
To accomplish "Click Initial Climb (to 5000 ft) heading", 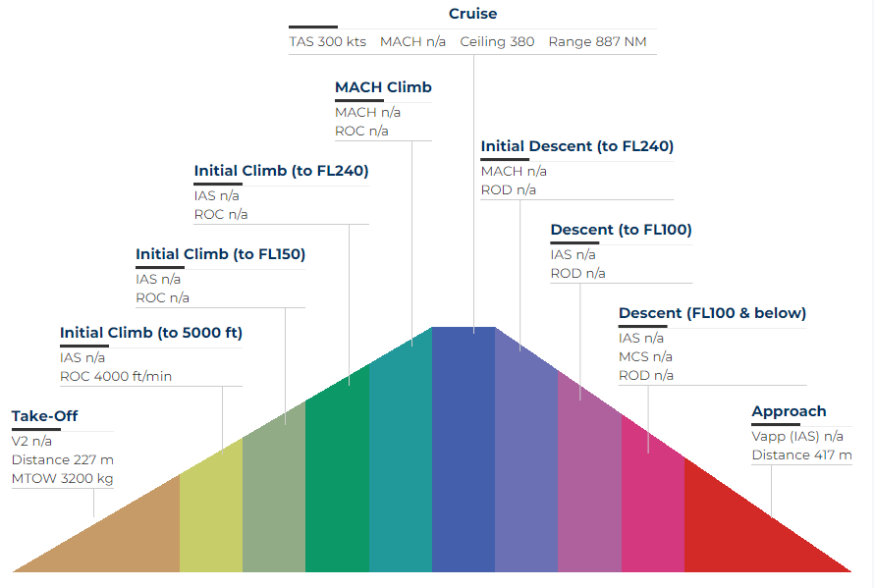I will [x=151, y=333].
